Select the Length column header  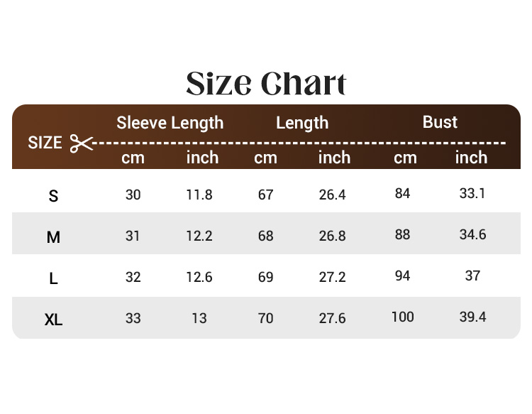click(x=302, y=123)
